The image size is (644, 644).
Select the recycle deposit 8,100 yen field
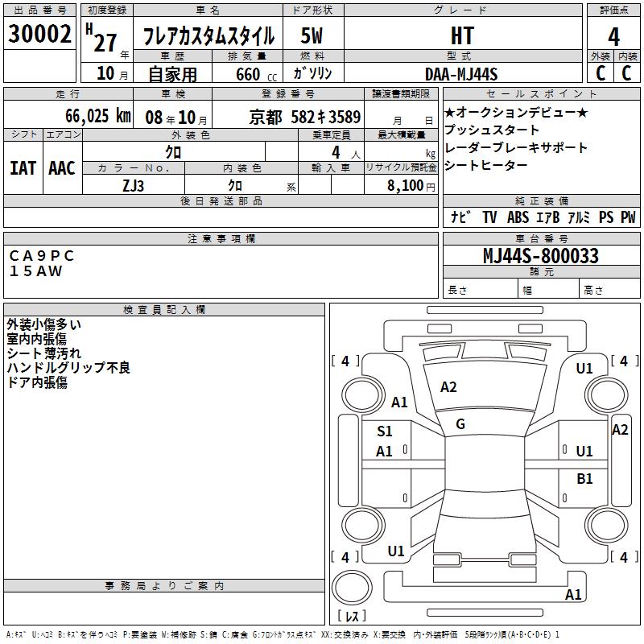point(401,185)
